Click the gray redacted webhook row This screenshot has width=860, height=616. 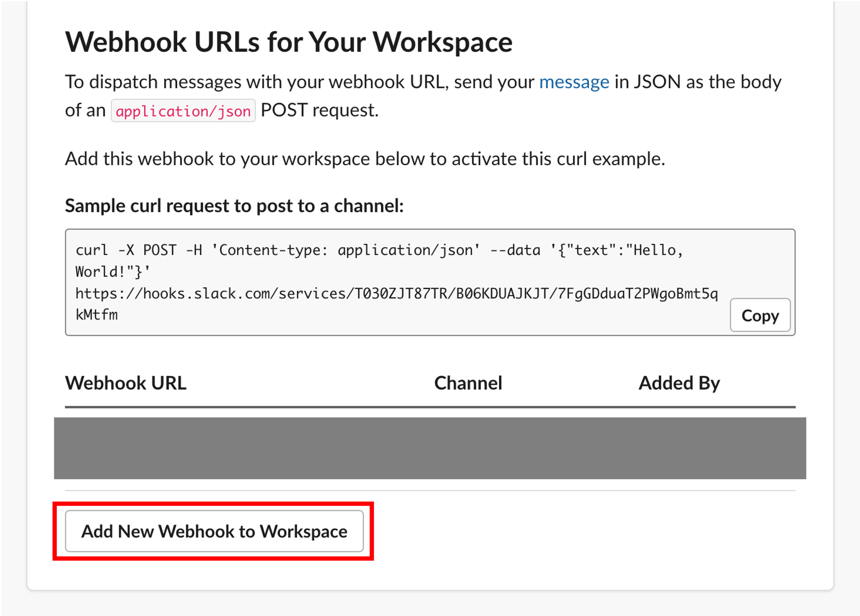(430, 448)
